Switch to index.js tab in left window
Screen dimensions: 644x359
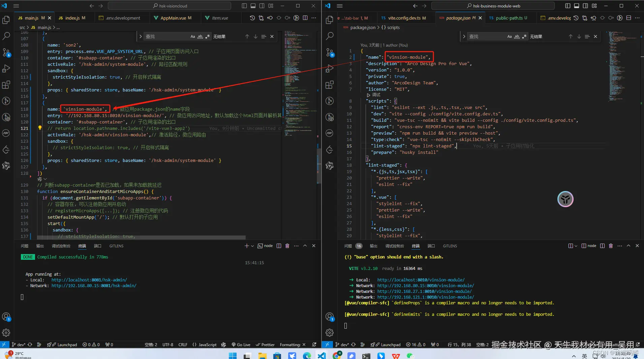tap(72, 18)
